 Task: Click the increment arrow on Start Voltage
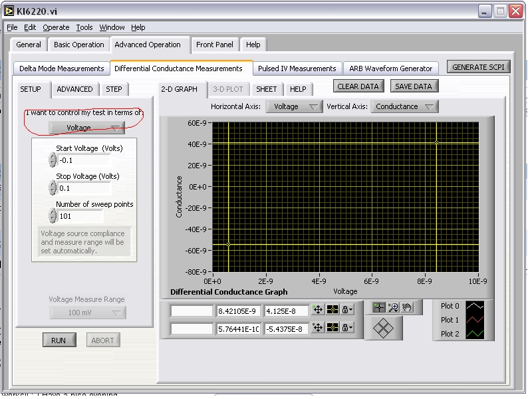pyautogui.click(x=52, y=157)
